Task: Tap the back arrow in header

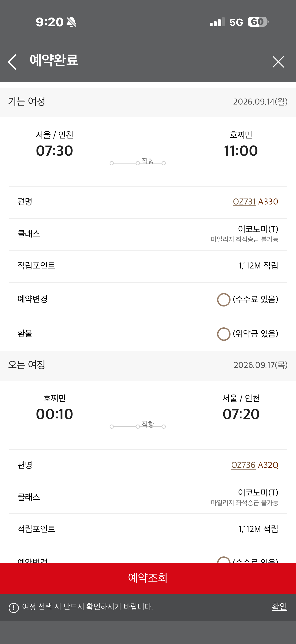Action: (12, 62)
